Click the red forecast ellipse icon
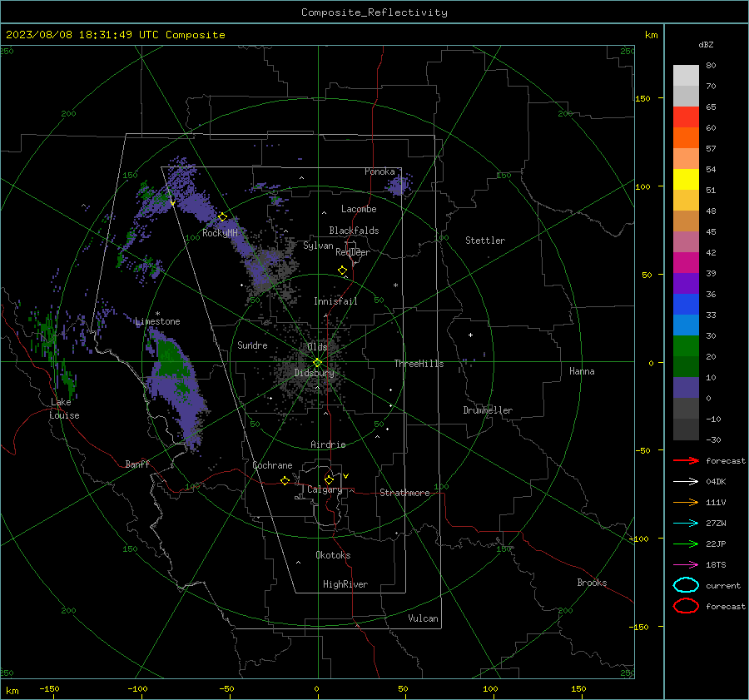The image size is (749, 700). pyautogui.click(x=686, y=606)
